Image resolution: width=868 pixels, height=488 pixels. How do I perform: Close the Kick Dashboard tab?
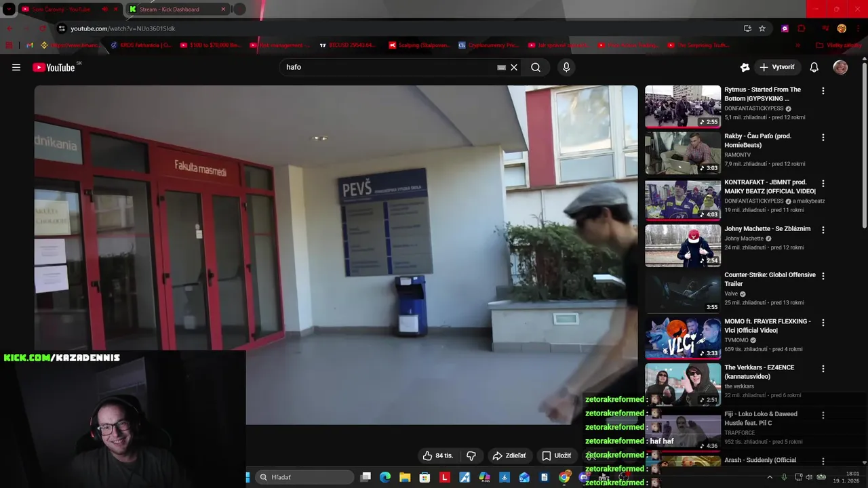tap(223, 9)
